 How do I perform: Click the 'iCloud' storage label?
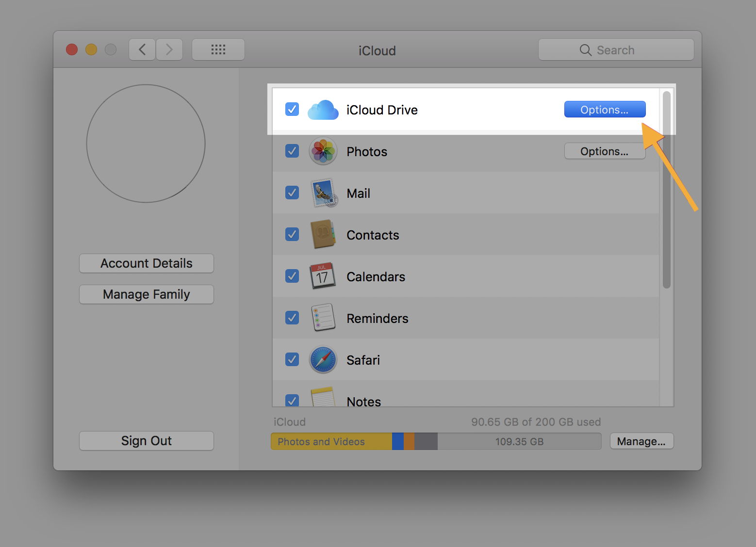290,422
